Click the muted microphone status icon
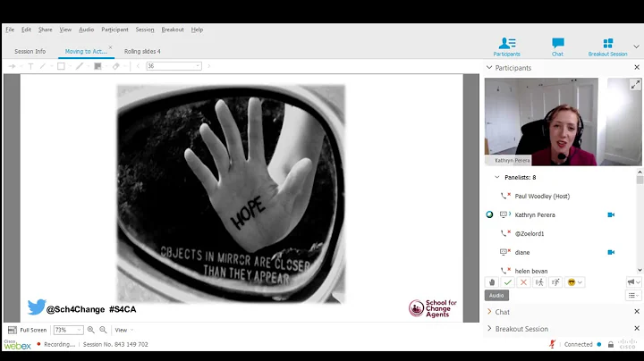Screen dimensions: 644x361 pos(553,344)
